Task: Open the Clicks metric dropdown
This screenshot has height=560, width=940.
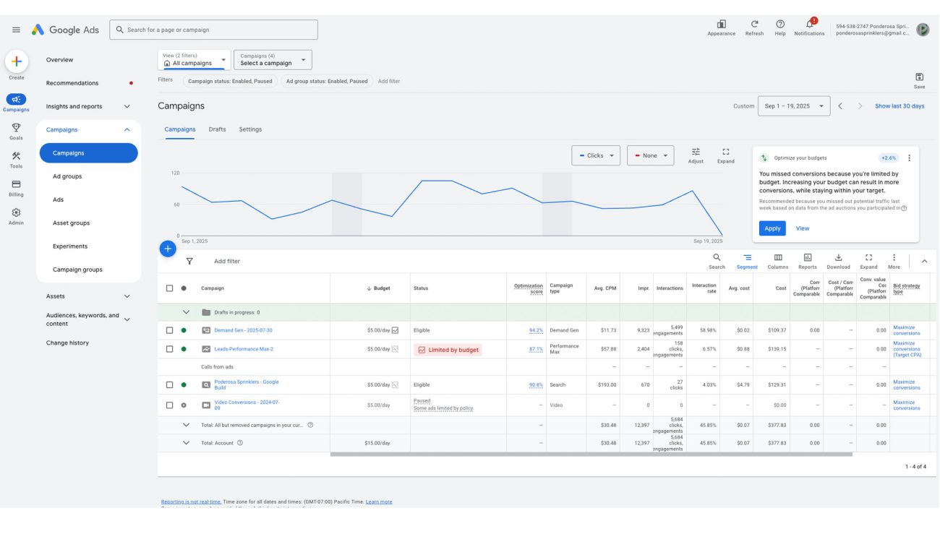Action: pyautogui.click(x=596, y=155)
